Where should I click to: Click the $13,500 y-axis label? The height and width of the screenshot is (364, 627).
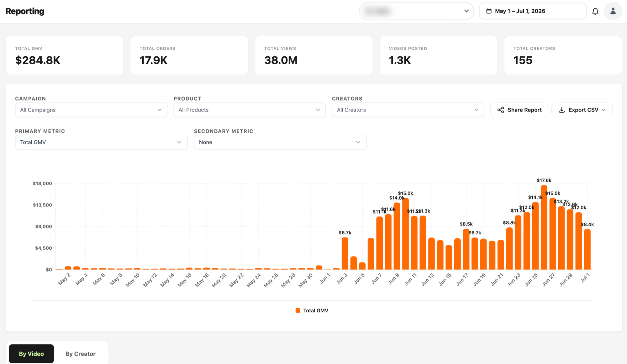pos(42,205)
